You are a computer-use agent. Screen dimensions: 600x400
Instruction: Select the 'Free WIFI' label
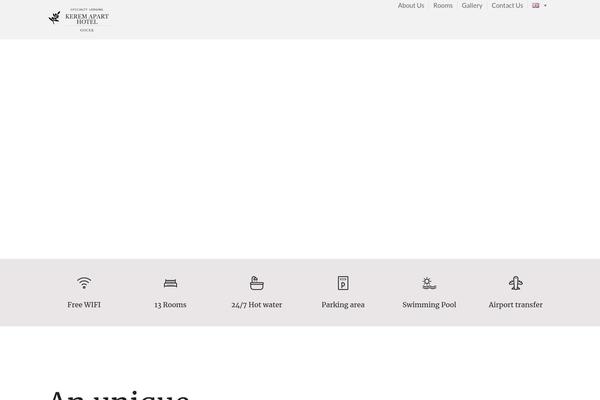[x=84, y=305]
